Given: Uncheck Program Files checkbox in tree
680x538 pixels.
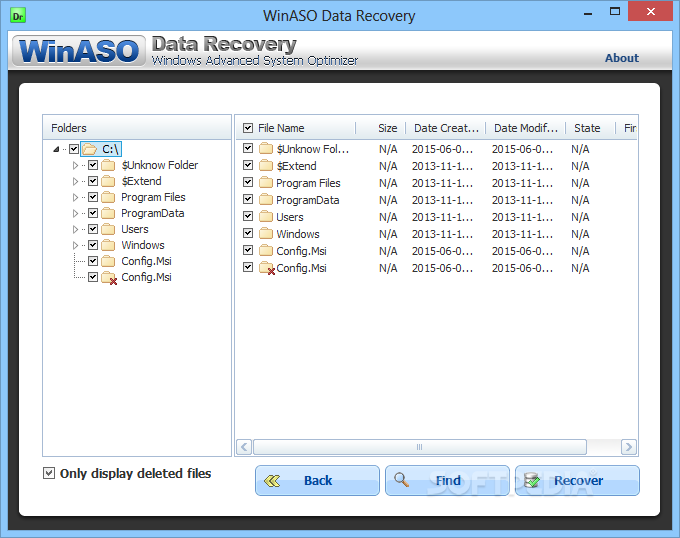Looking at the screenshot, I should (93, 197).
